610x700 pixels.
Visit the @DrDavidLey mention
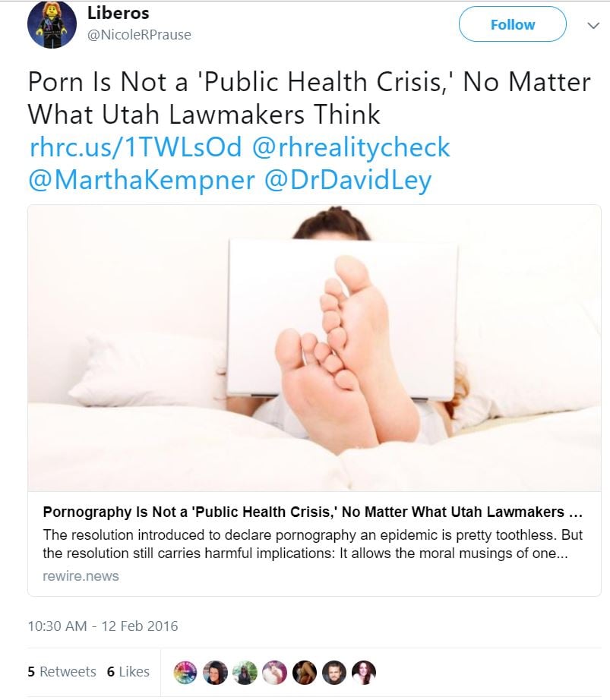pos(348,180)
